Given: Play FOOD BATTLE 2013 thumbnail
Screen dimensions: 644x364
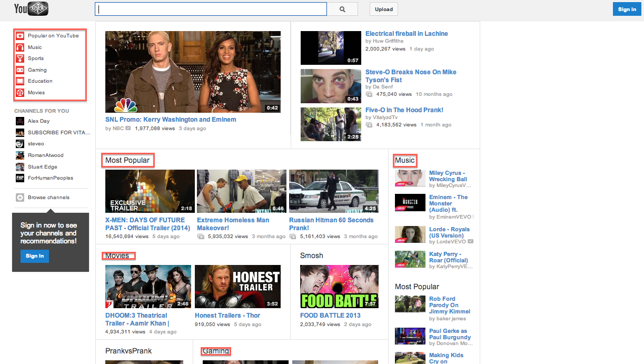Looking at the screenshot, I should pos(339,287).
